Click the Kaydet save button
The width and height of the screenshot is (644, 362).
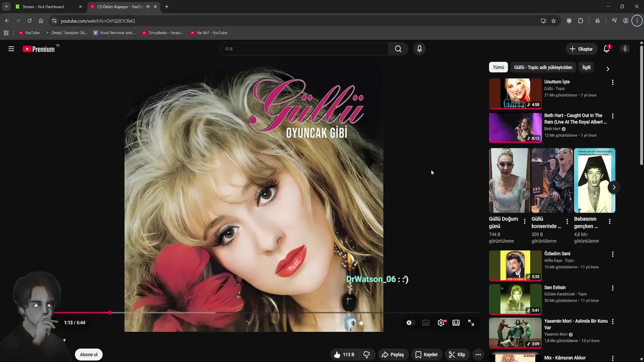426,354
